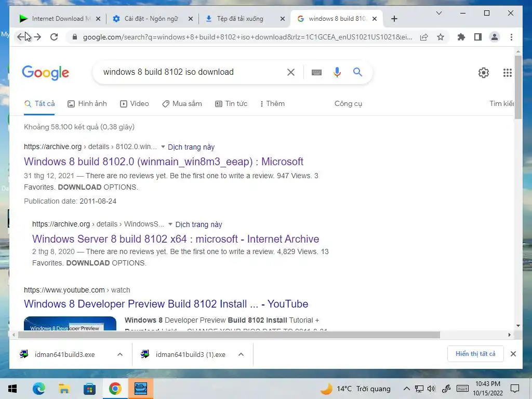Open Windows Server 8 build 8102 x64 result

click(176, 239)
